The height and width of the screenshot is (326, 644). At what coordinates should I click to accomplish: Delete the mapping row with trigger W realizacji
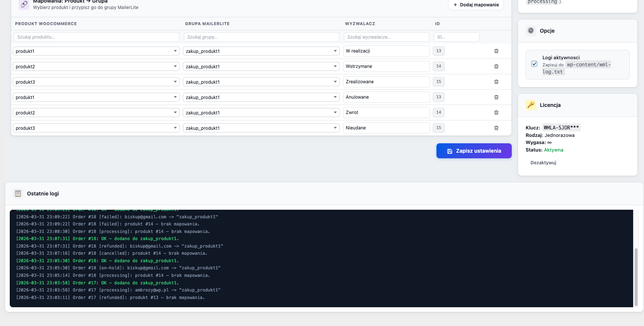[496, 51]
